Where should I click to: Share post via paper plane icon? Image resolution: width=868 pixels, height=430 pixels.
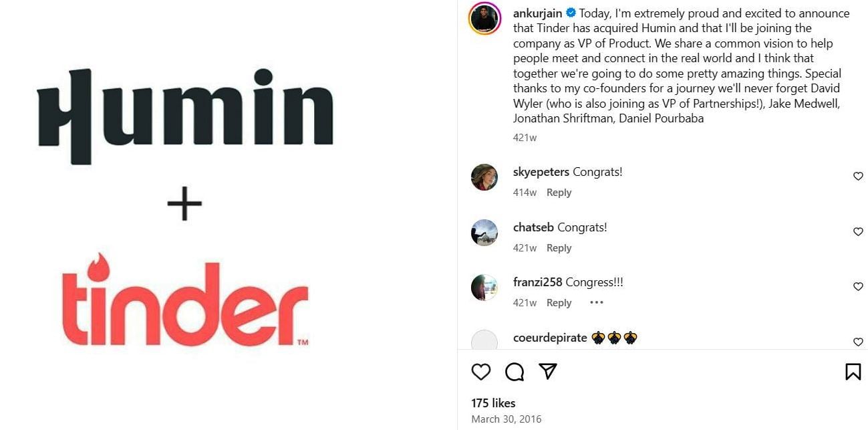pos(548,372)
